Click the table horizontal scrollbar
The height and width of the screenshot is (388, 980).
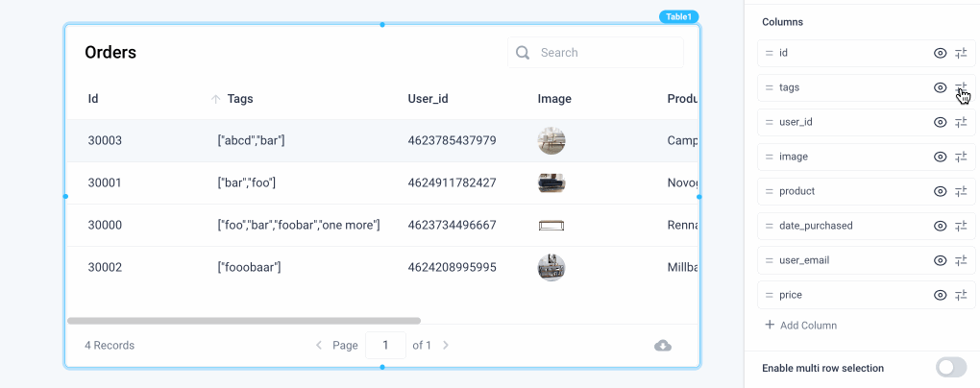tap(244, 321)
